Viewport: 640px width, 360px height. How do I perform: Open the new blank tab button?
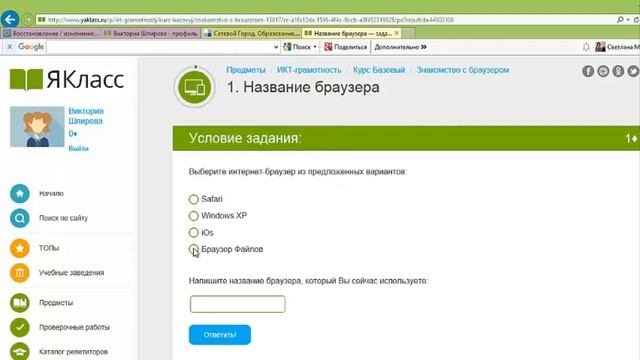[x=409, y=33]
